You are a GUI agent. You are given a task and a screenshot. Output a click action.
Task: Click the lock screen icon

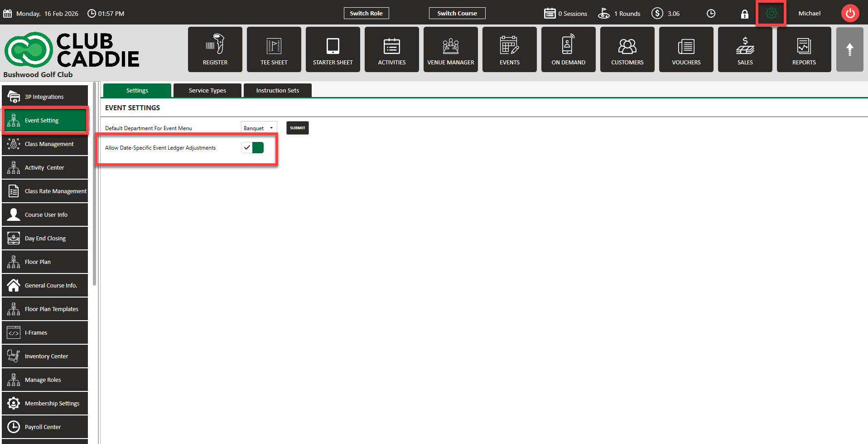744,14
